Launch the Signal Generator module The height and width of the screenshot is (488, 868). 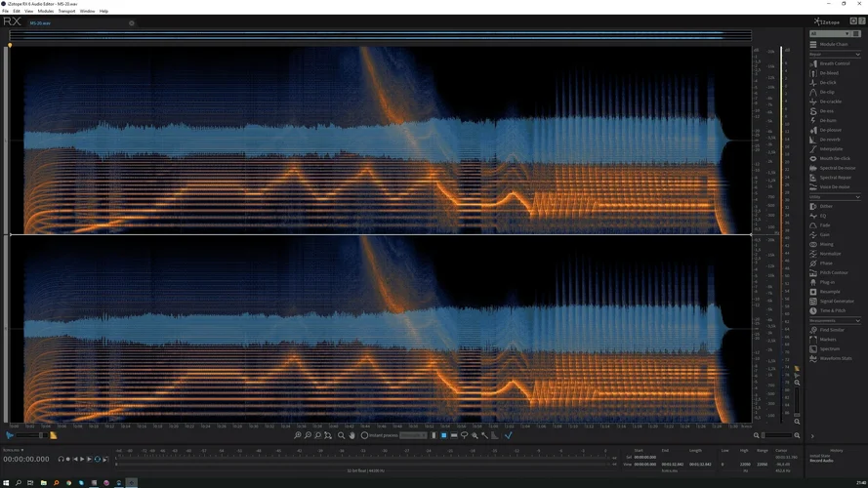(837, 301)
